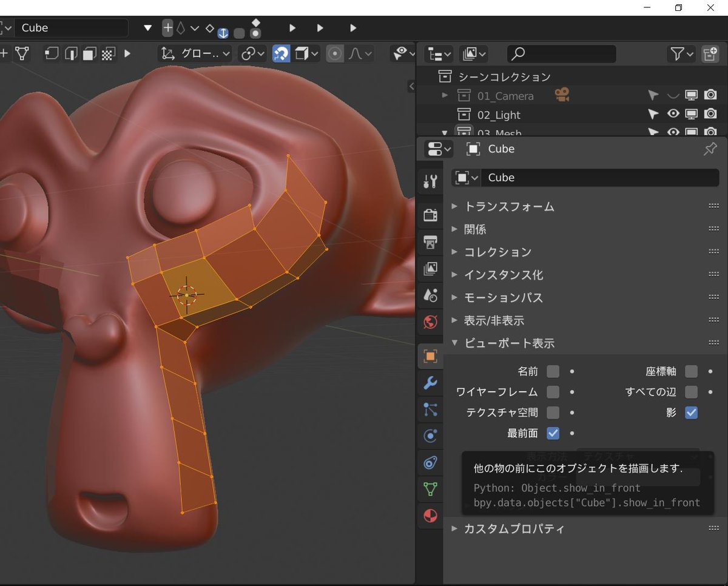Click the new collection icon in outliner
The width and height of the screenshot is (728, 586).
[710, 54]
